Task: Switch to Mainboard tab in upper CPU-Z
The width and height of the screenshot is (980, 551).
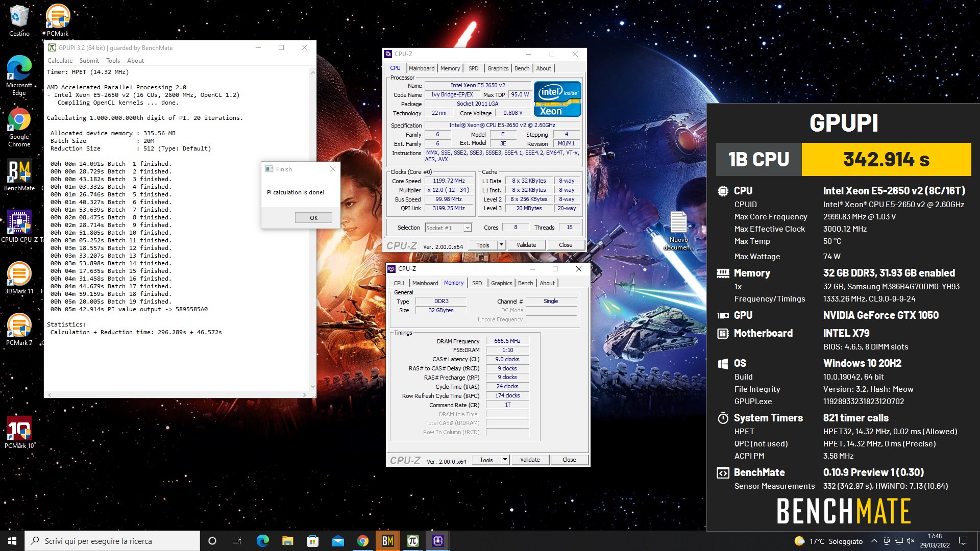Action: (x=422, y=68)
